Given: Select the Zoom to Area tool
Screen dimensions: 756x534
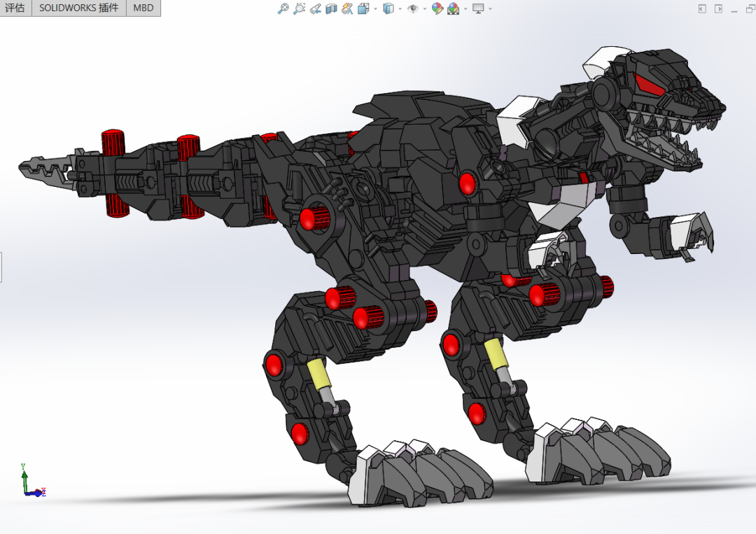Looking at the screenshot, I should [299, 8].
